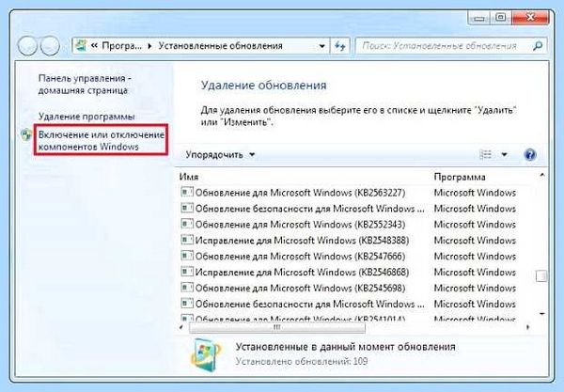This screenshot has width=564, height=392.
Task: Click icon of update KB2552343
Action: pos(187,224)
